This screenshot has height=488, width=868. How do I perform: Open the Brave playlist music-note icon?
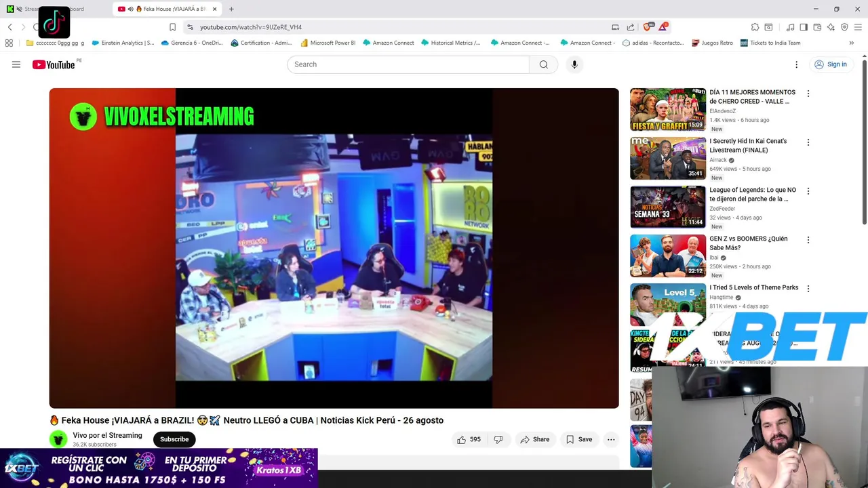[790, 27]
